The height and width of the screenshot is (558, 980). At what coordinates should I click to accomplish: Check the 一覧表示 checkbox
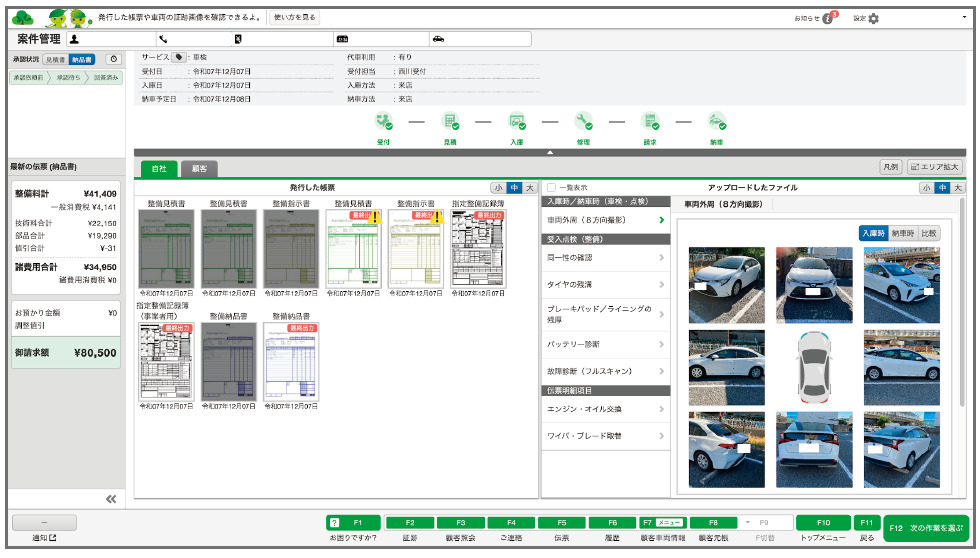point(552,187)
